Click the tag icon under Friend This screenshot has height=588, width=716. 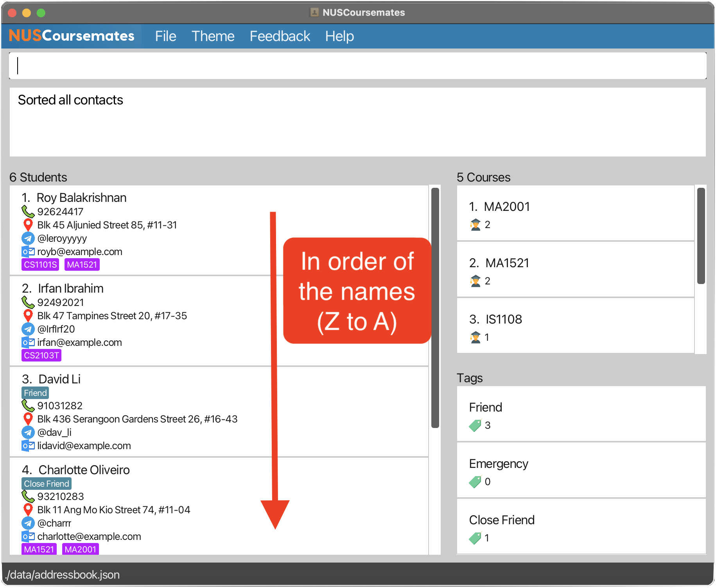click(x=475, y=425)
